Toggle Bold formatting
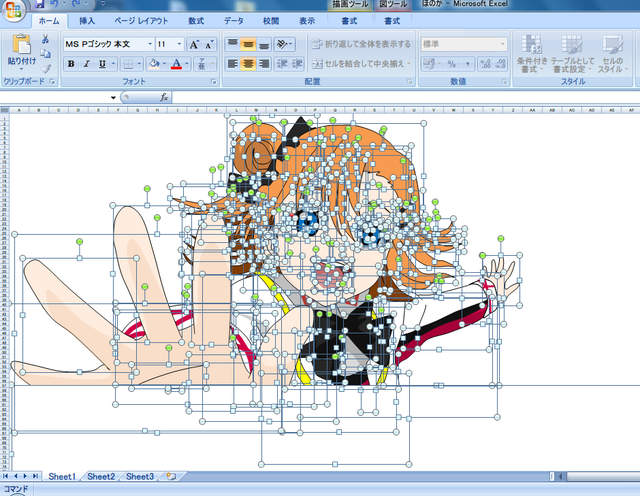Screen dimensions: 640x496 tap(71, 64)
